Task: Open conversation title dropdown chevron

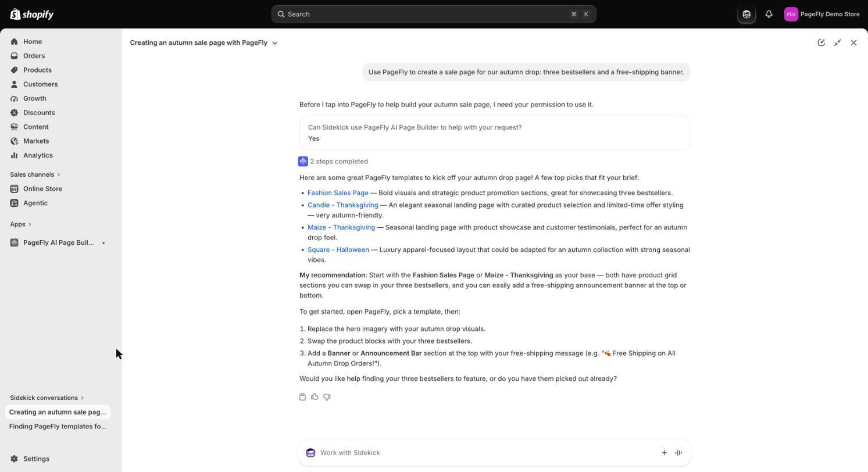Action: [275, 42]
